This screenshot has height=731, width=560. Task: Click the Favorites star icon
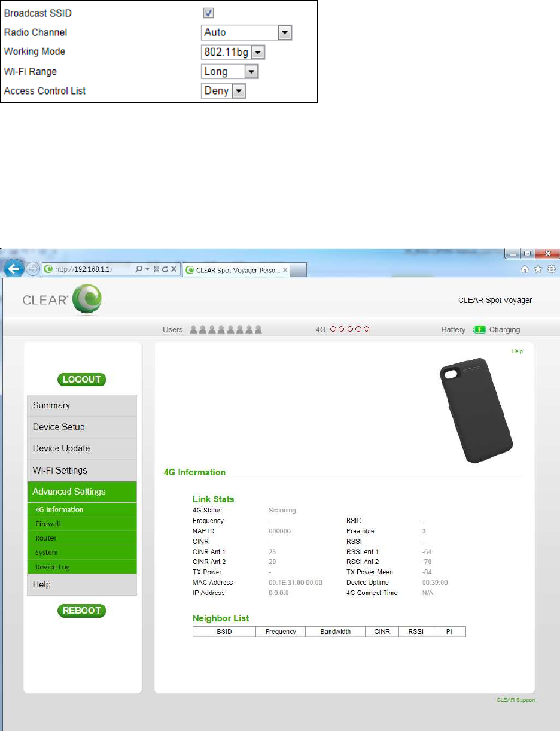tap(538, 269)
